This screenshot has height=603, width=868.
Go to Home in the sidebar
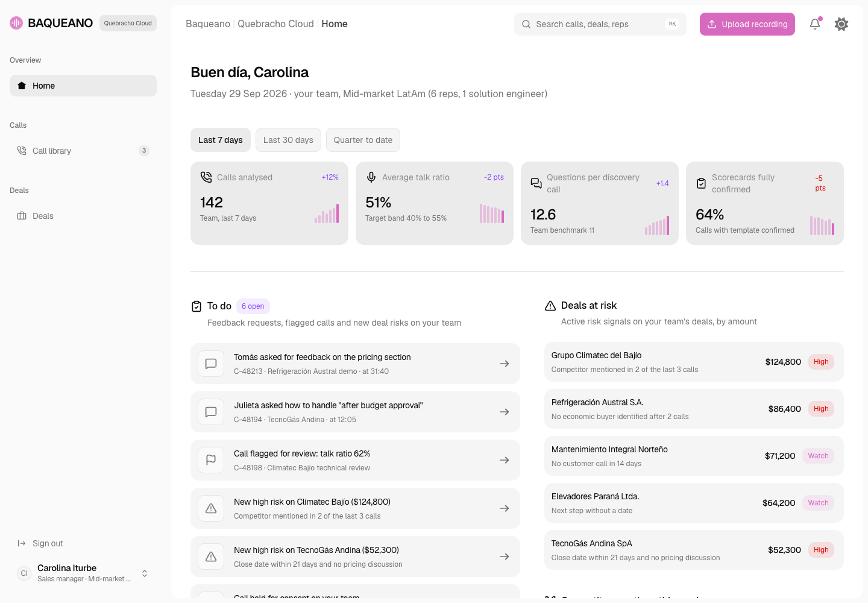[x=83, y=86]
